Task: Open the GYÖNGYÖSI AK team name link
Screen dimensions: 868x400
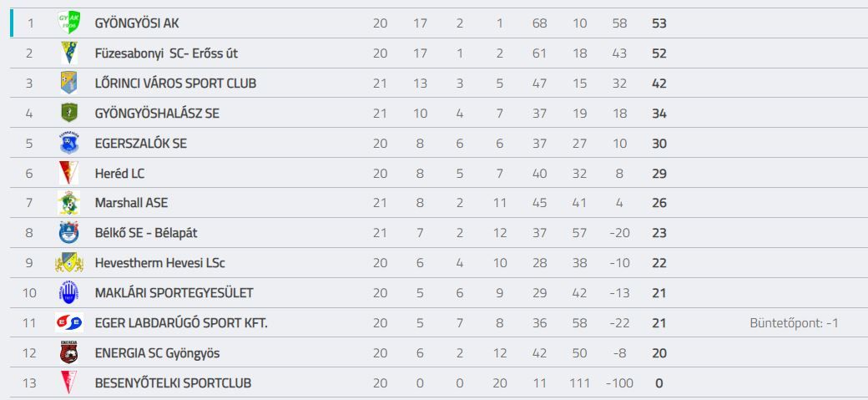Action: click(x=137, y=23)
